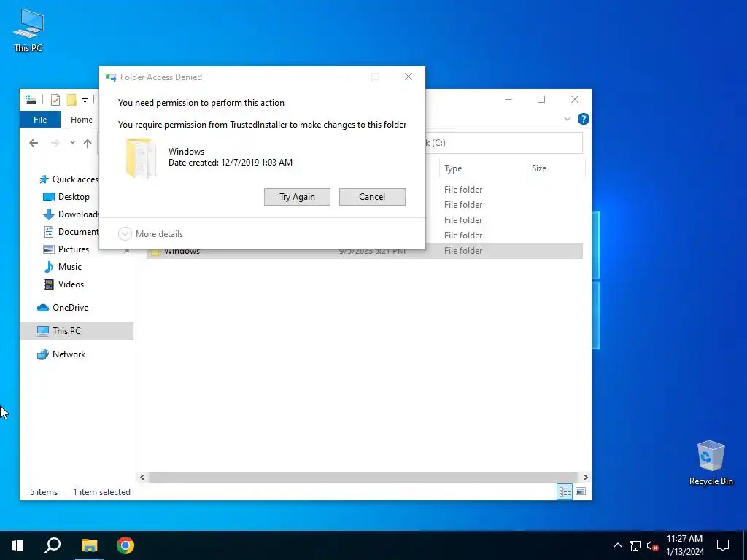Select the This PC desktop icon
This screenshot has width=747, height=560.
tap(28, 31)
